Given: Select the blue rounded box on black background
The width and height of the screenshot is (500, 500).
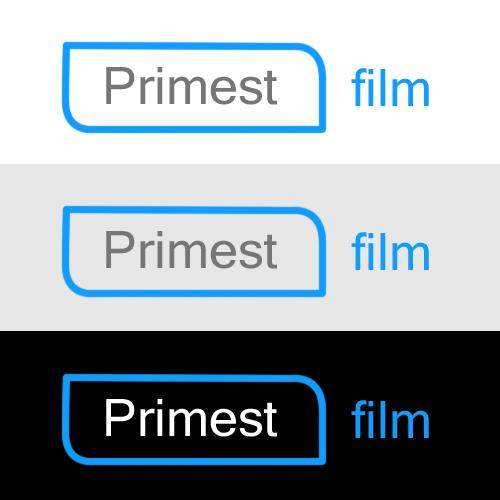Looking at the screenshot, I should coord(194,419).
